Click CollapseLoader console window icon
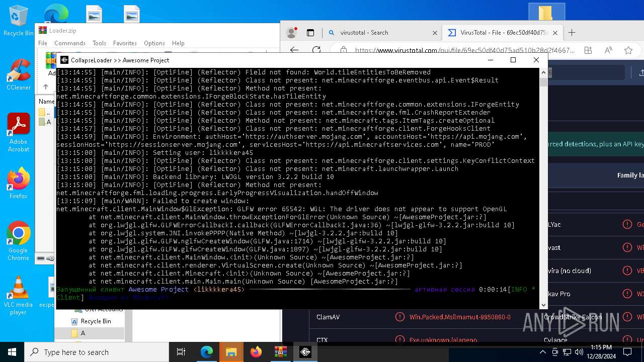Viewport: 644px width, 362px height. click(64, 60)
